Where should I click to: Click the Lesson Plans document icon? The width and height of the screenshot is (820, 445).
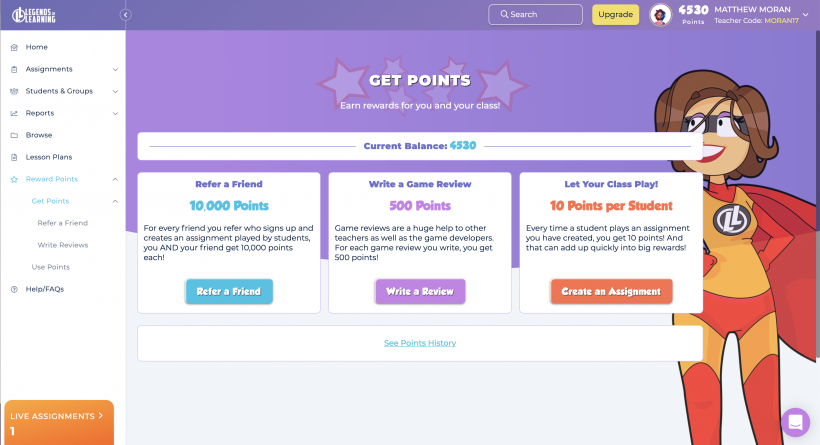coord(14,157)
